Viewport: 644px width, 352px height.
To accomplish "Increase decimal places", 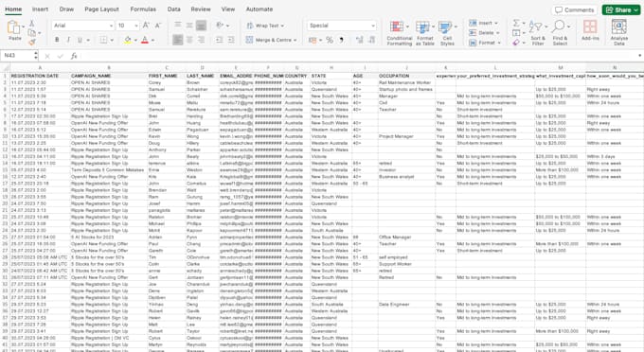I will coord(359,40).
